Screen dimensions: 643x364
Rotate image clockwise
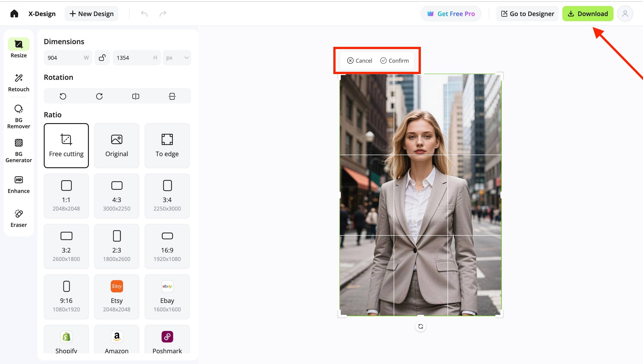[99, 96]
